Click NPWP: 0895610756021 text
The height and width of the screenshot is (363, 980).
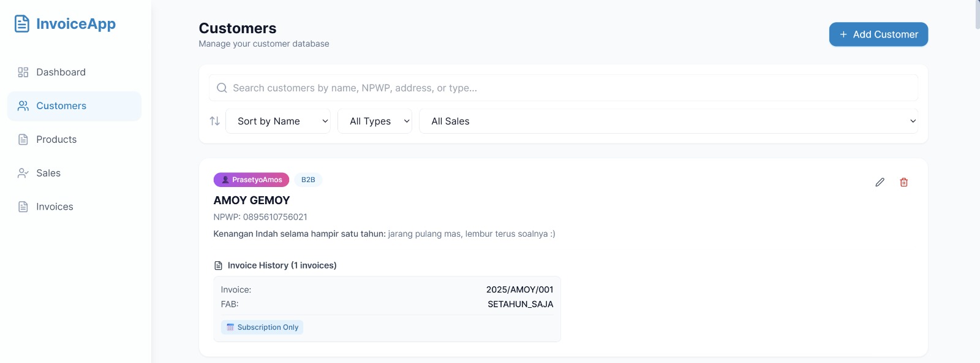[260, 217]
